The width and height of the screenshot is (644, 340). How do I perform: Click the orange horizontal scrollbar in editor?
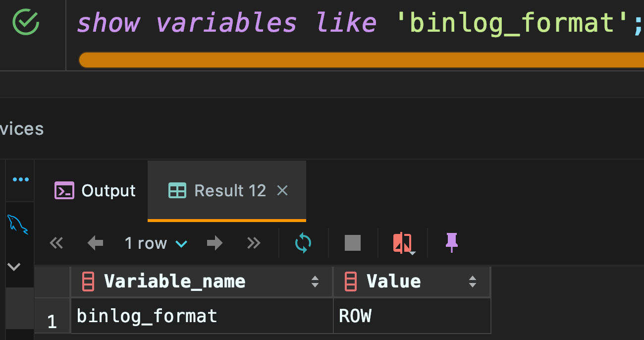click(361, 60)
